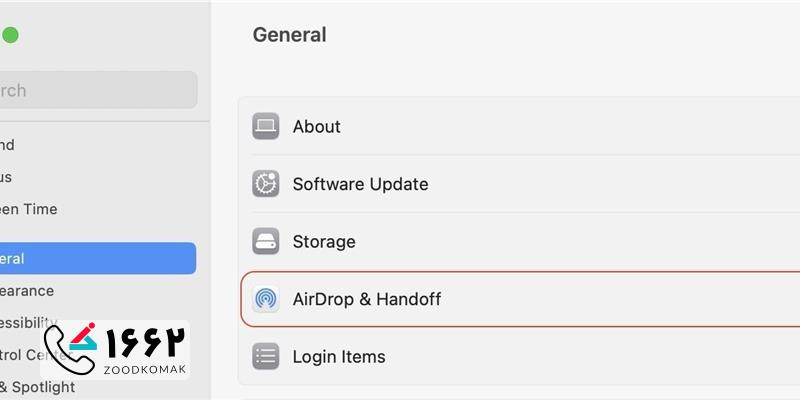Click the green window zoom button
The image size is (800, 400).
10,35
